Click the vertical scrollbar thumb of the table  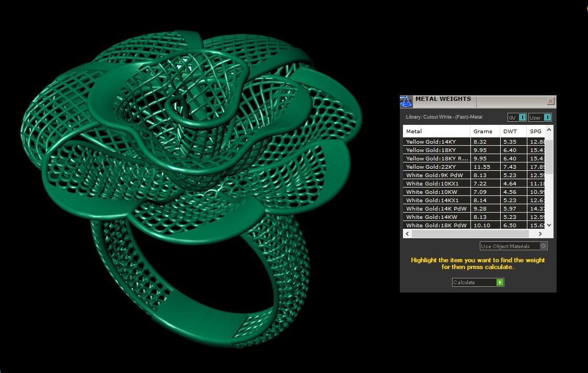pyautogui.click(x=549, y=157)
